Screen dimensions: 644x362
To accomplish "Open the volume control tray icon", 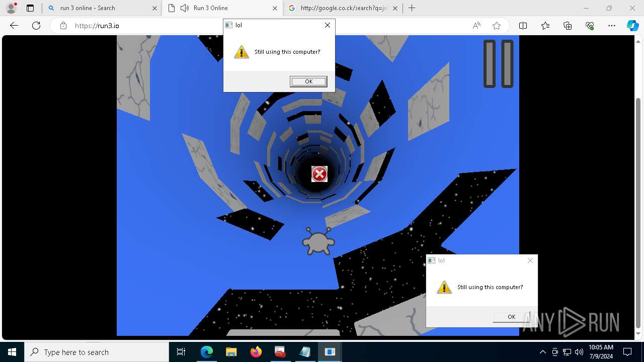I will 579,352.
